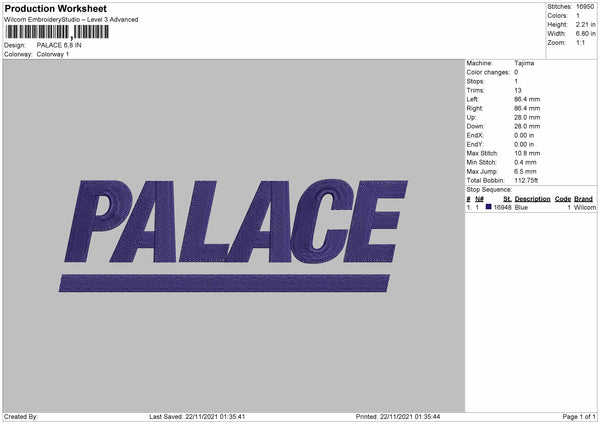Click the PALACE embroidery lettering preview
This screenshot has height=424, width=600.
click(236, 221)
